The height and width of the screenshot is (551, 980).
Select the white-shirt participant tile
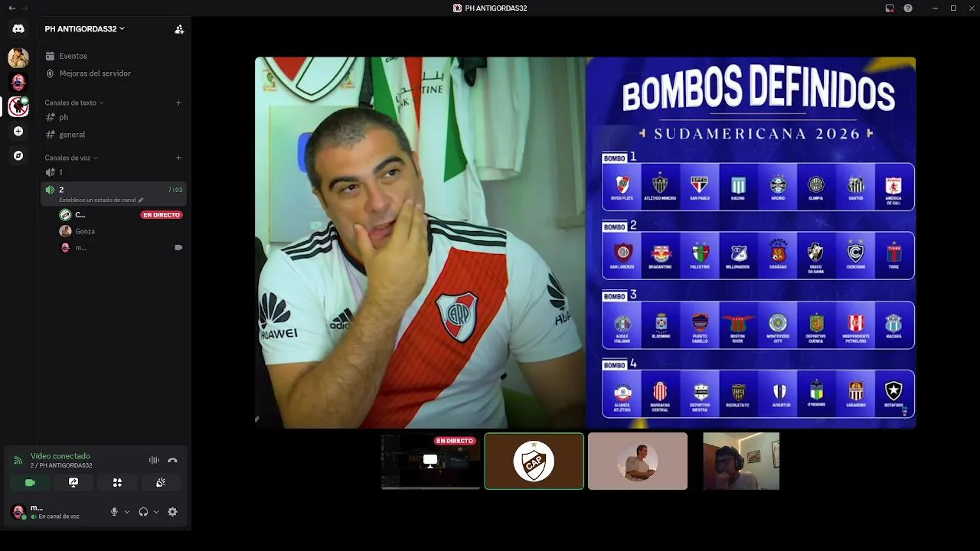(x=638, y=461)
